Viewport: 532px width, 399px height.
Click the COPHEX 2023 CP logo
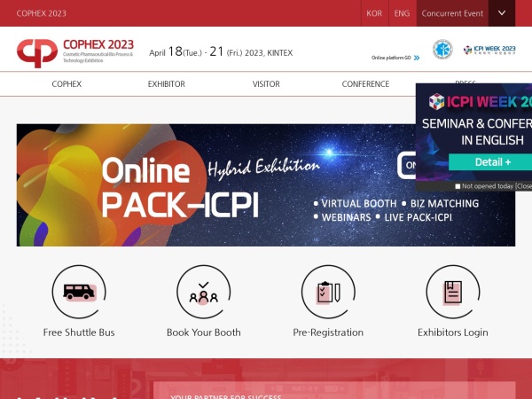coord(75,52)
